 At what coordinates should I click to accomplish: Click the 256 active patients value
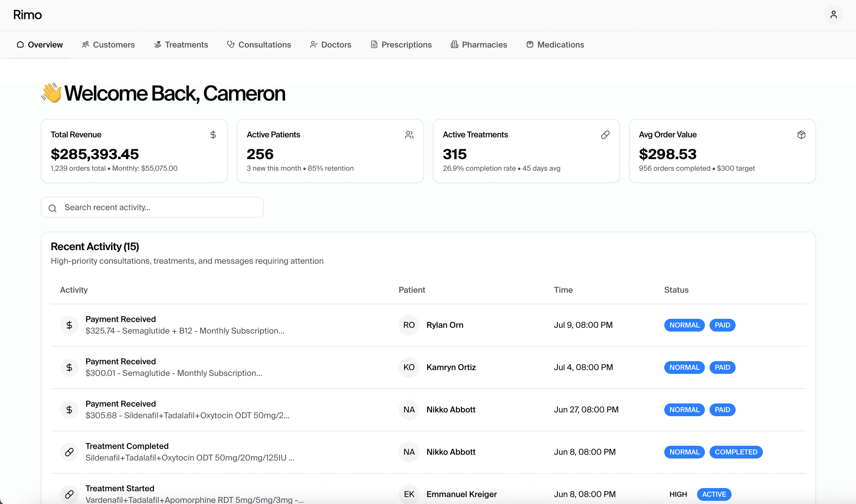pyautogui.click(x=260, y=154)
